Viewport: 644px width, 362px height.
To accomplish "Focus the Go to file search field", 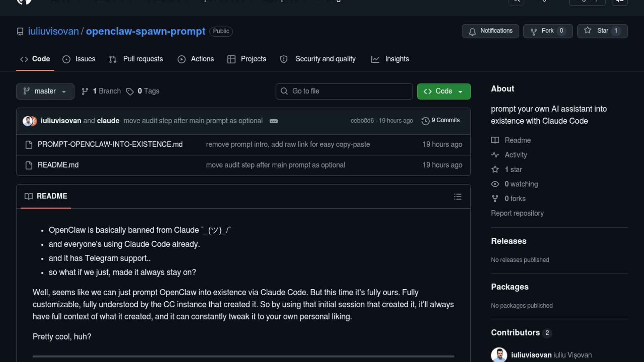I will click(344, 92).
